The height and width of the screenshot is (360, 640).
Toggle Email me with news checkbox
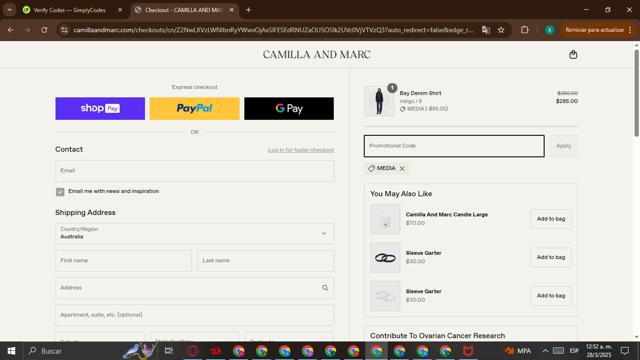pyautogui.click(x=60, y=192)
